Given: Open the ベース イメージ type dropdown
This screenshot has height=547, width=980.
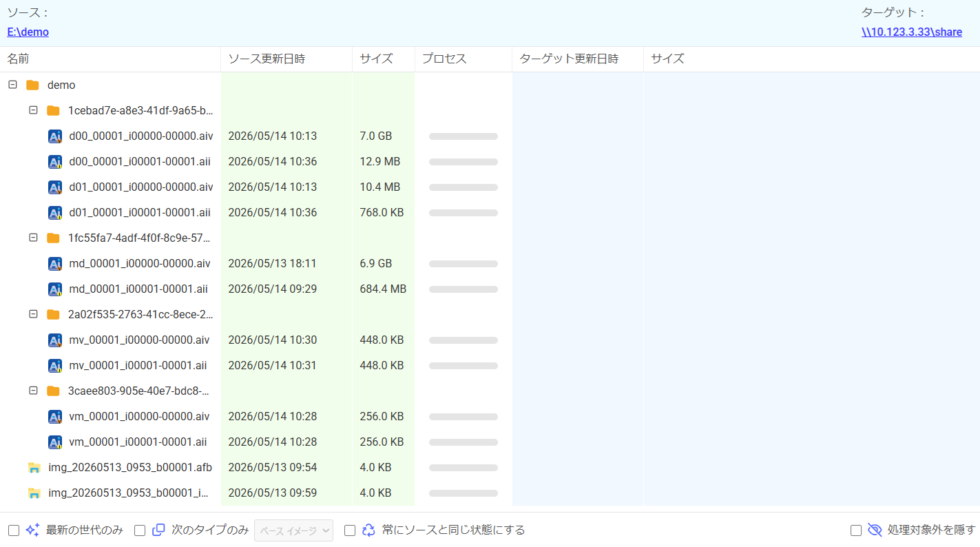Looking at the screenshot, I should [x=294, y=530].
